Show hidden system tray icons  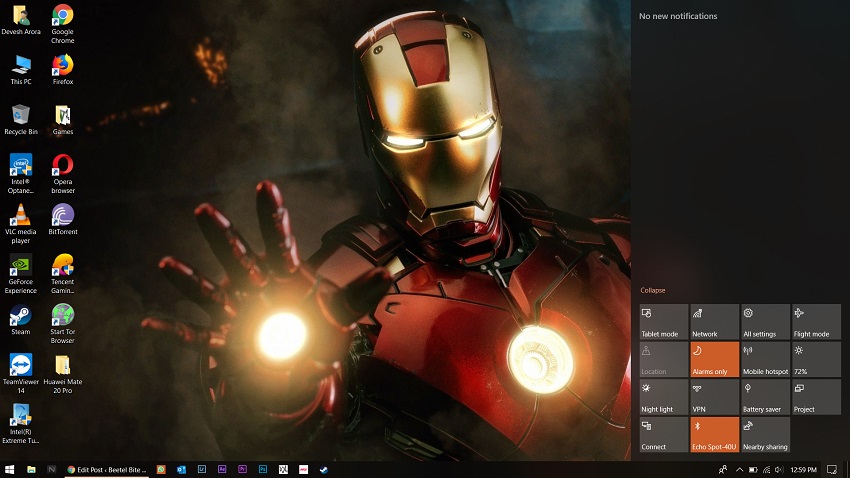(739, 469)
